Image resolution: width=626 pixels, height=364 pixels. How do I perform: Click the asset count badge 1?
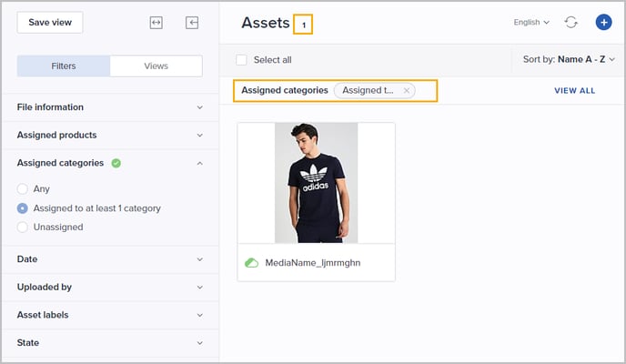click(x=303, y=25)
